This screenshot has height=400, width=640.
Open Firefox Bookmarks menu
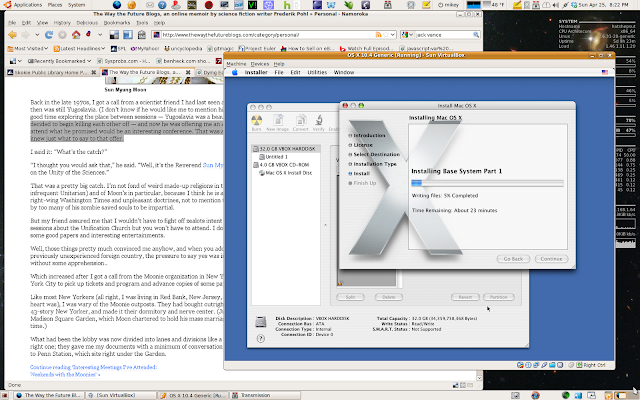[117, 23]
